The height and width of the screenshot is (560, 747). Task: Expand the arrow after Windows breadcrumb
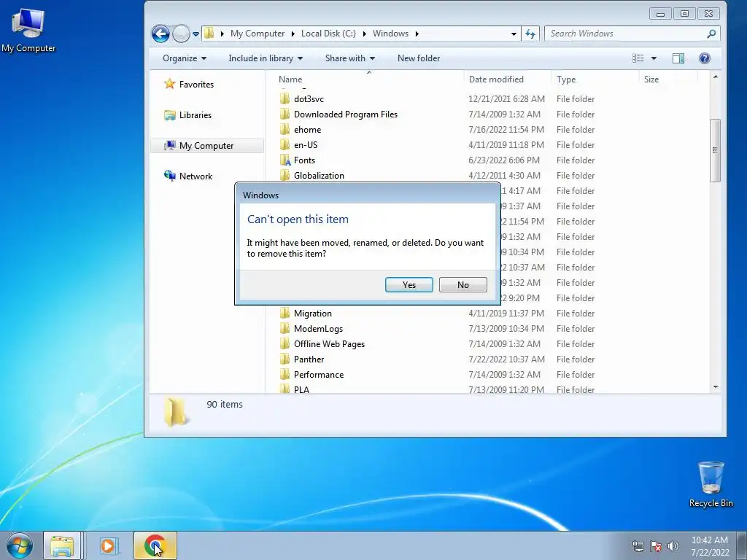point(417,34)
